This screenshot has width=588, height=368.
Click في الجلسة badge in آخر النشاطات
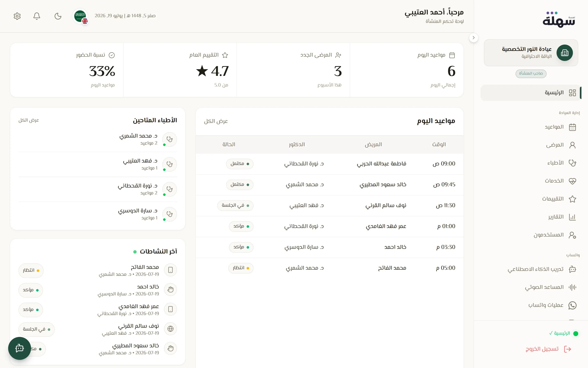tap(37, 329)
